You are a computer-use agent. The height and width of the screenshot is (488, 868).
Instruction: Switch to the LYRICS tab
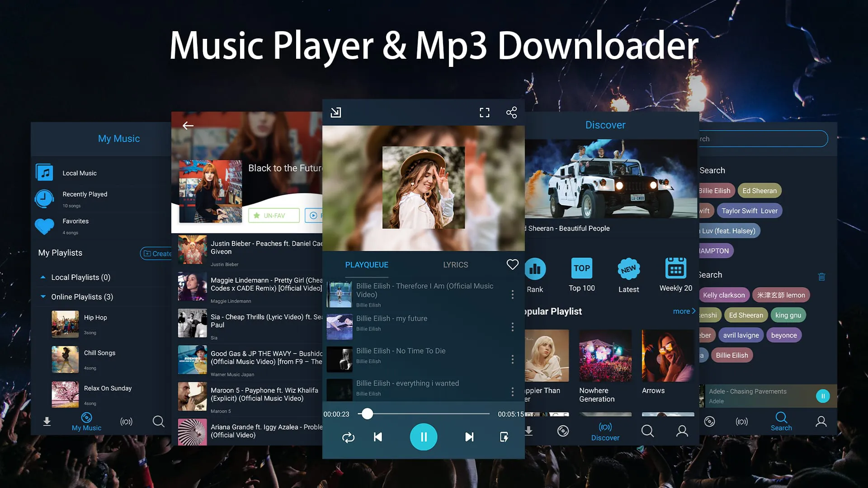click(455, 265)
